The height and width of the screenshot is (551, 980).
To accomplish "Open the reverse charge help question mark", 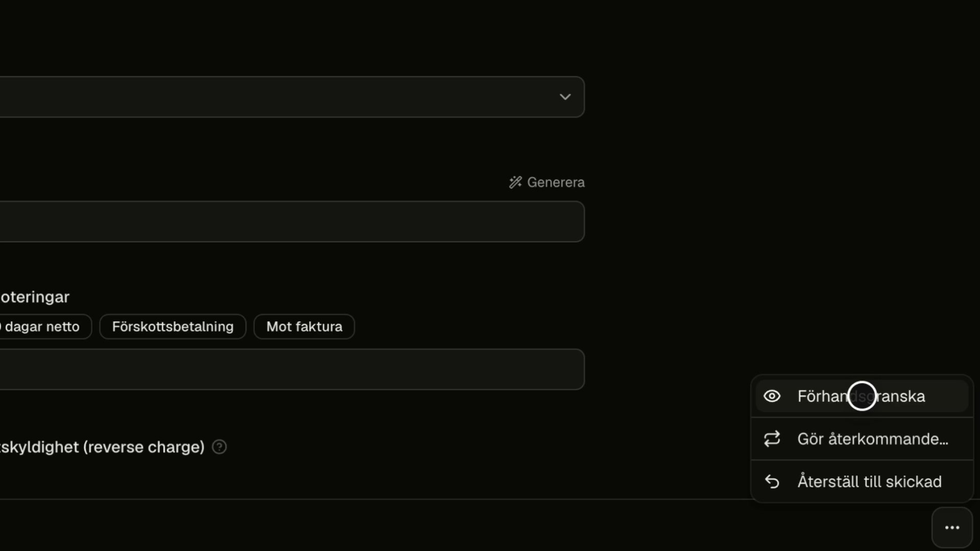I will [219, 447].
